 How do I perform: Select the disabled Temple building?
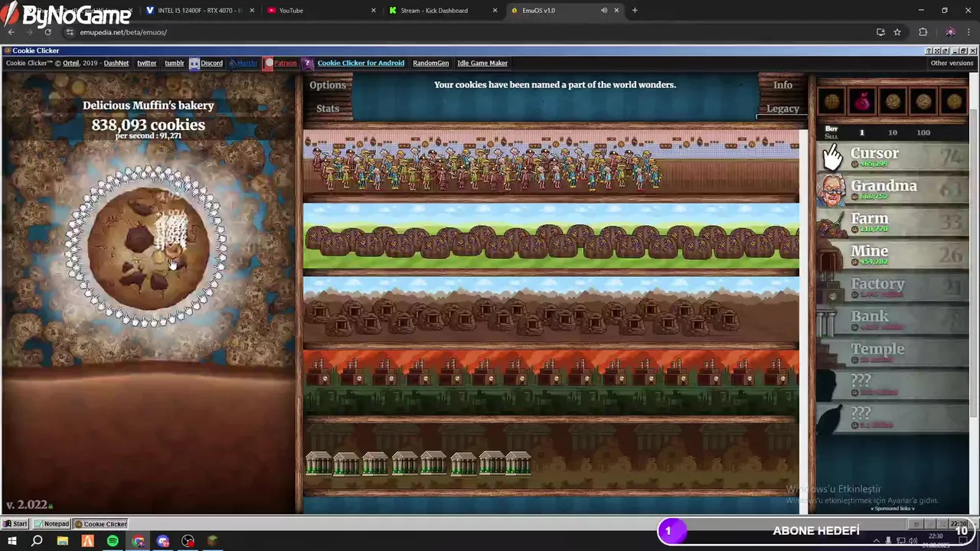[x=893, y=352]
